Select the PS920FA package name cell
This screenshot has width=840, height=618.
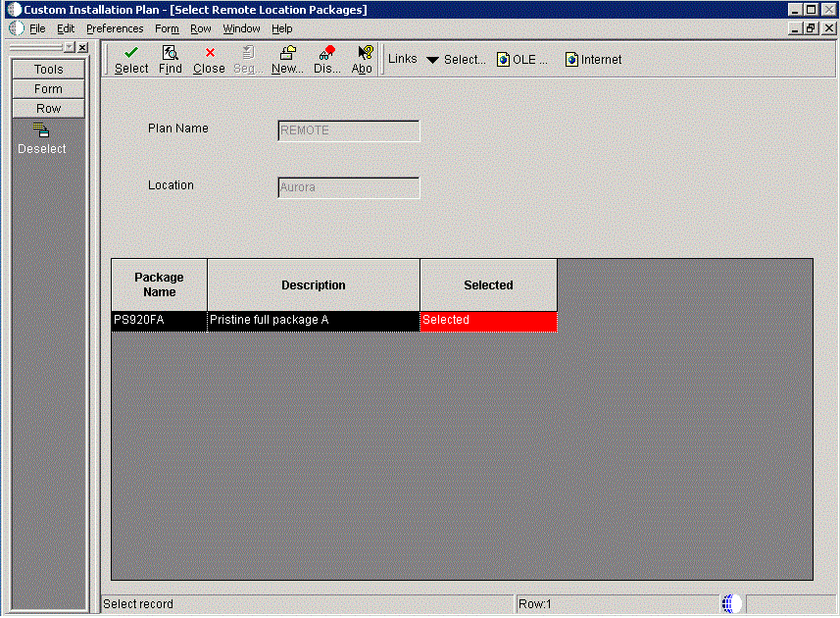(x=159, y=321)
